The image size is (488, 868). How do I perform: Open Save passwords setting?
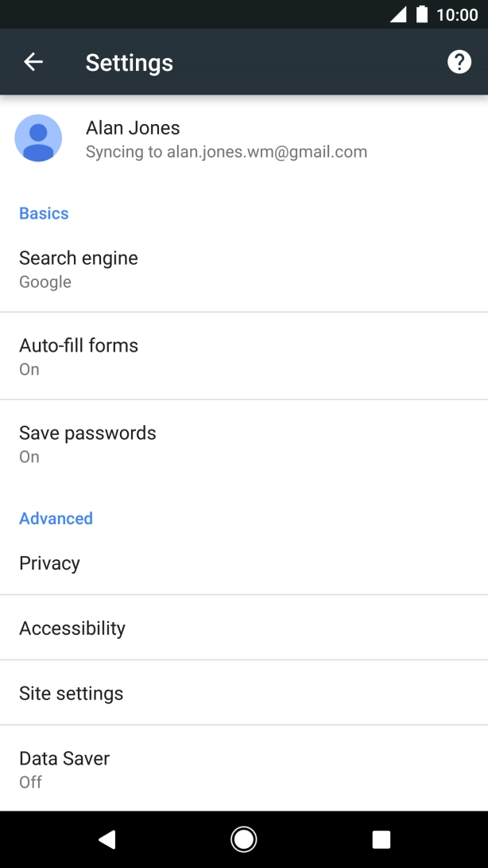pyautogui.click(x=87, y=444)
